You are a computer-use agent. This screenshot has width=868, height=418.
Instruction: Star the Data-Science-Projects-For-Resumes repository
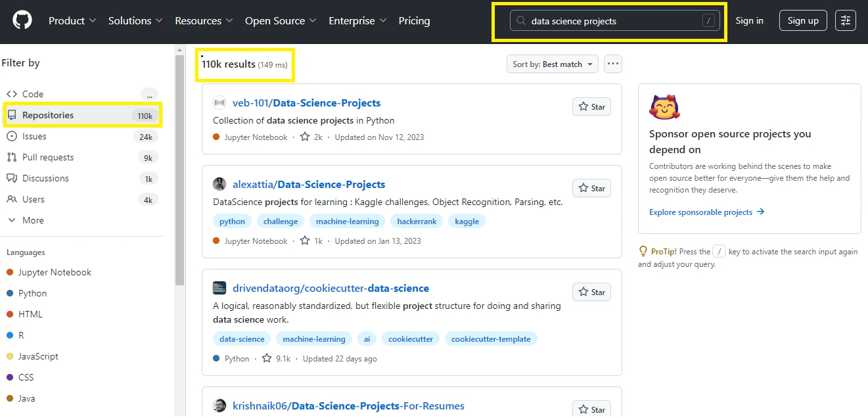click(x=591, y=409)
